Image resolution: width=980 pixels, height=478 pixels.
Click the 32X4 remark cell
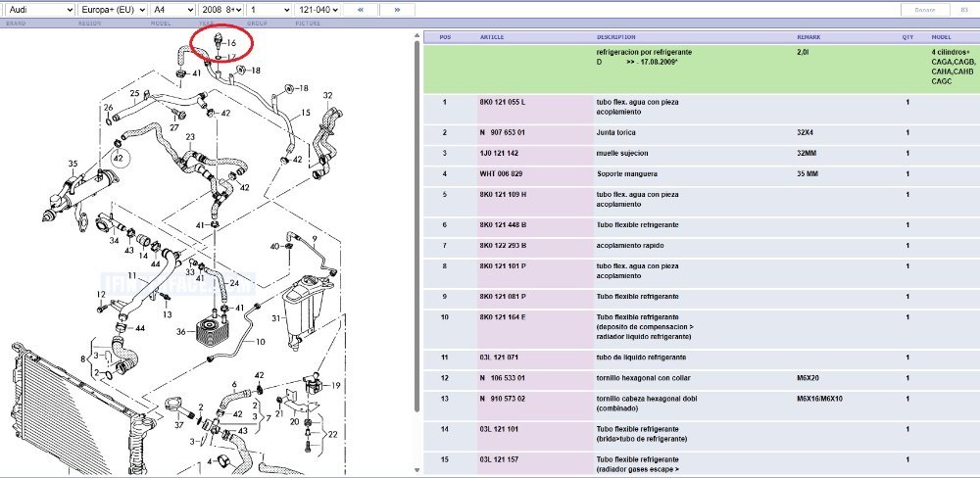806,132
